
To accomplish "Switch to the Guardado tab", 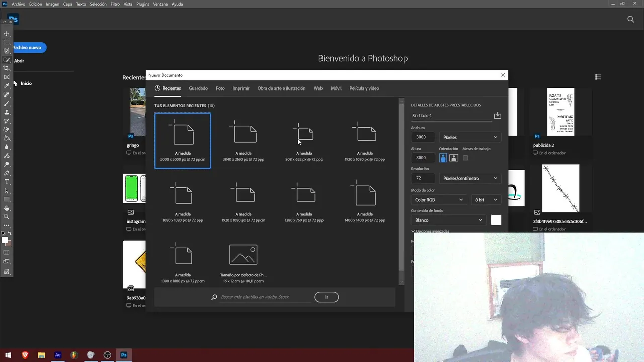I will pos(198,88).
